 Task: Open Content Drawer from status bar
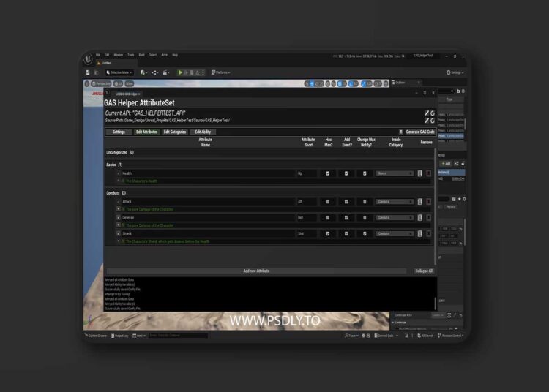[97, 336]
